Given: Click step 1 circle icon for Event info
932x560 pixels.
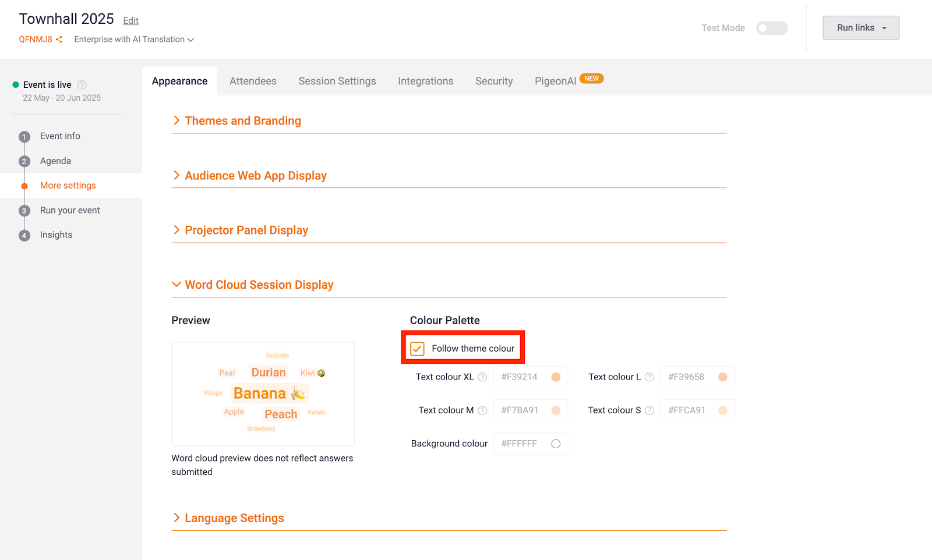Looking at the screenshot, I should [x=24, y=137].
